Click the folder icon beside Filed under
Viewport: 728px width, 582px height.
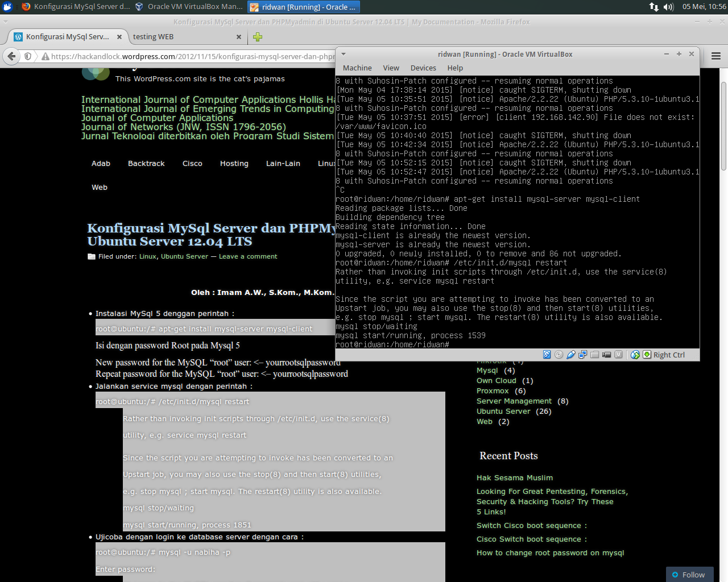point(92,256)
